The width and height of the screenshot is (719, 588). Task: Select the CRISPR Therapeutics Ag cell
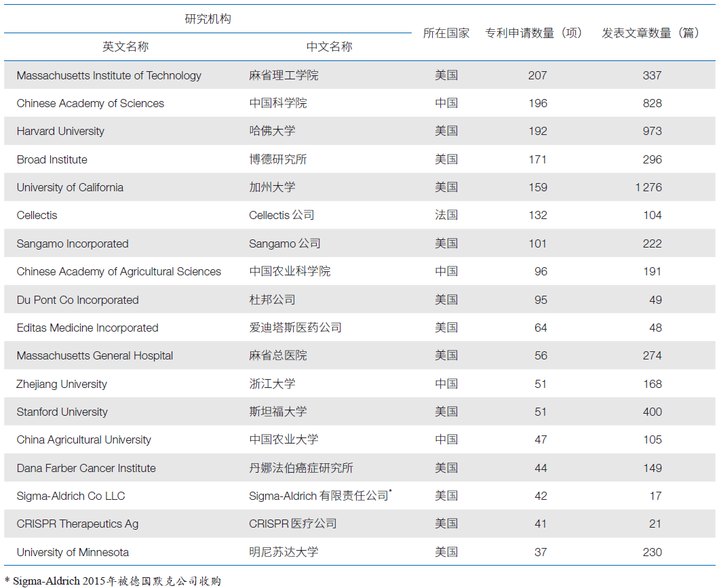(77, 524)
